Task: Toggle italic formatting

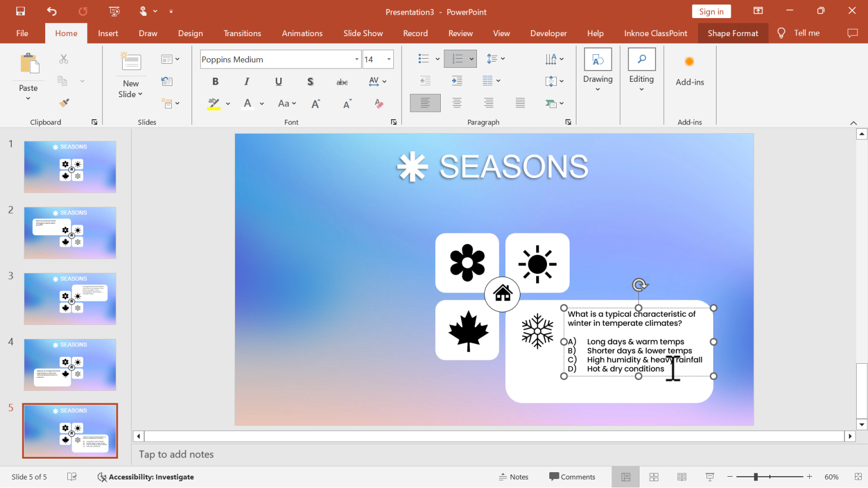Action: coord(247,81)
